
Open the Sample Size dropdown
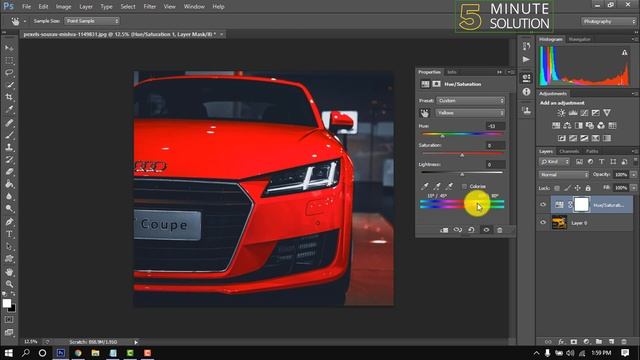point(92,21)
